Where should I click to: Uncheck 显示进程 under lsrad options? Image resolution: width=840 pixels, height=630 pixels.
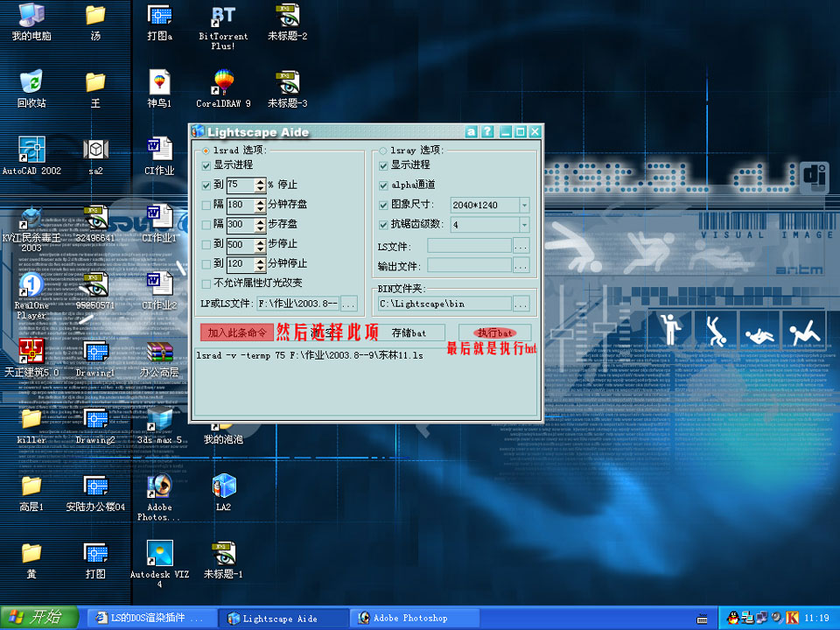[x=206, y=165]
